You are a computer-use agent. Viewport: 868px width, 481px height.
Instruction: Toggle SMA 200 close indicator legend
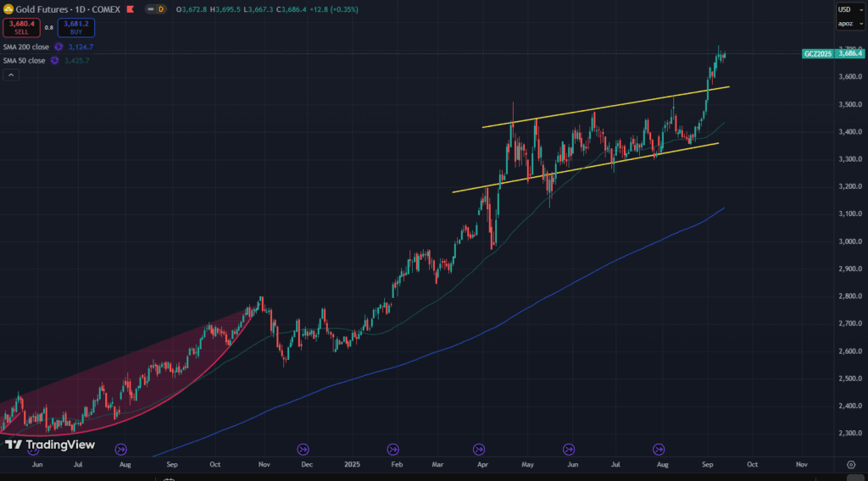pyautogui.click(x=26, y=47)
